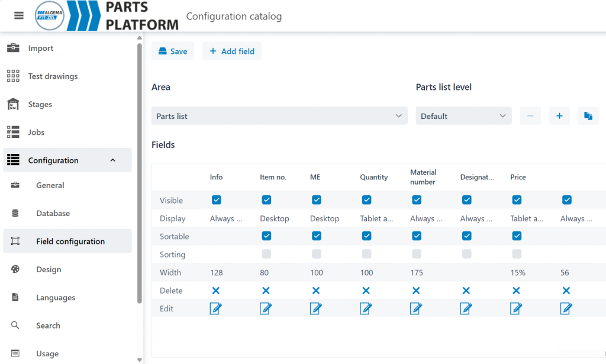Screen dimensions: 606x364
Task: Disable Sortable for the ME field
Action: (317, 236)
